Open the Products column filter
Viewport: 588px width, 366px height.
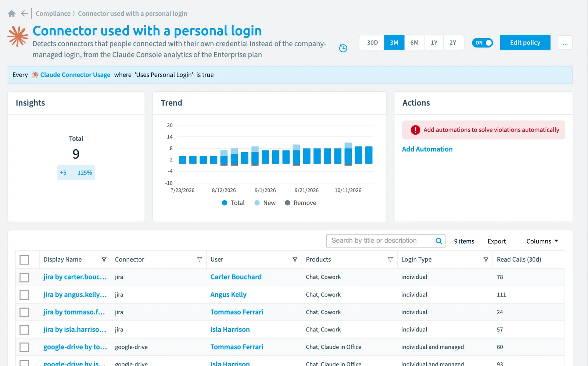390,259
